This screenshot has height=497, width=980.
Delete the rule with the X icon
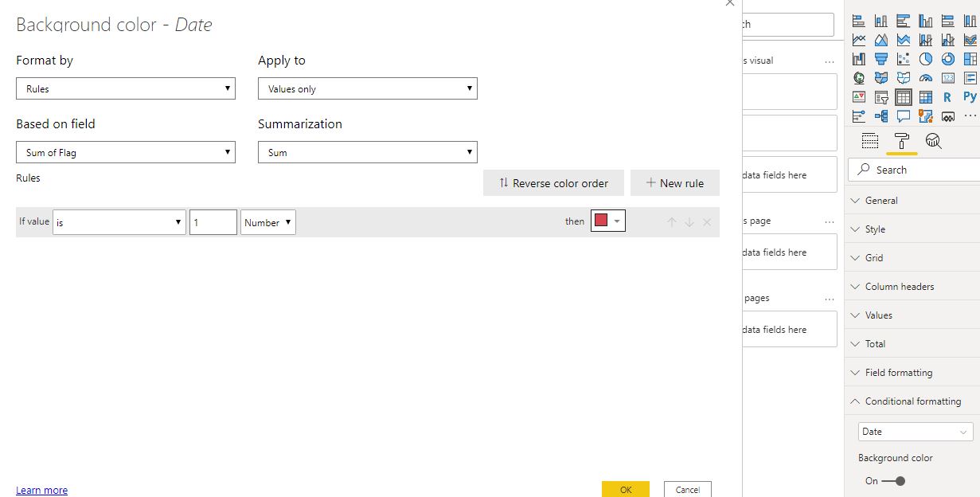click(707, 222)
